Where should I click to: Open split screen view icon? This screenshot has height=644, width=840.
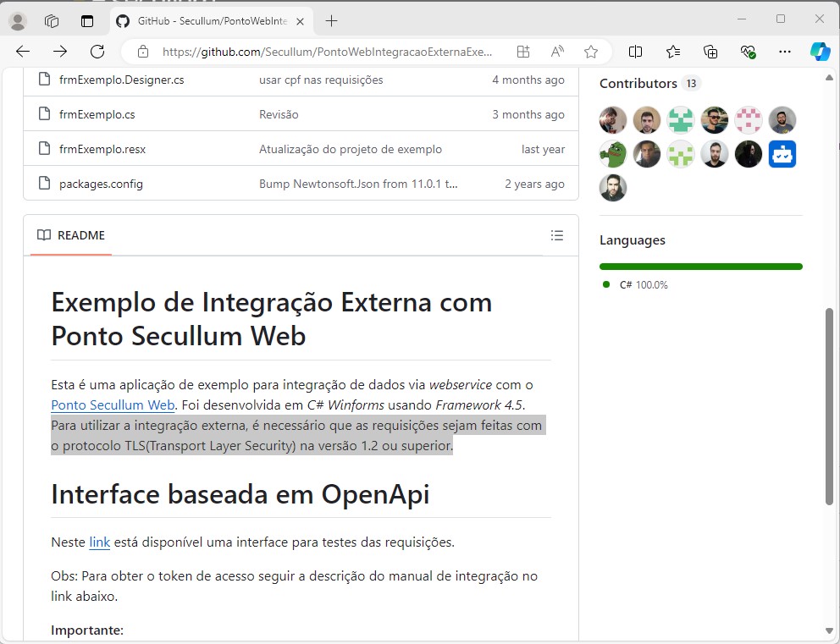pyautogui.click(x=635, y=52)
